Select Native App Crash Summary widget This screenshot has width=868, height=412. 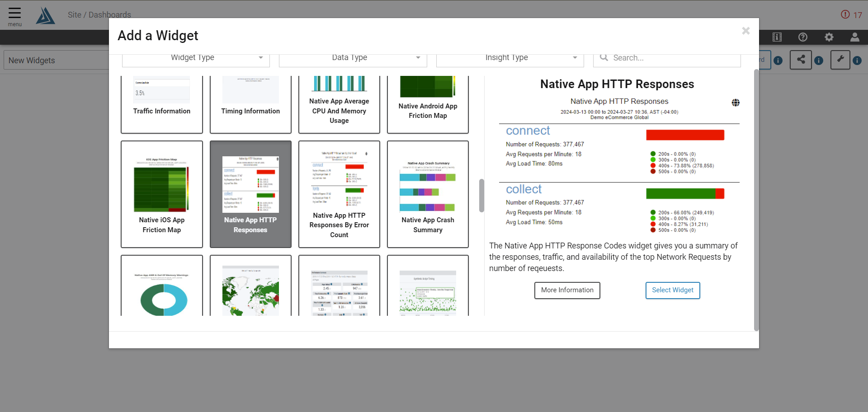428,194
